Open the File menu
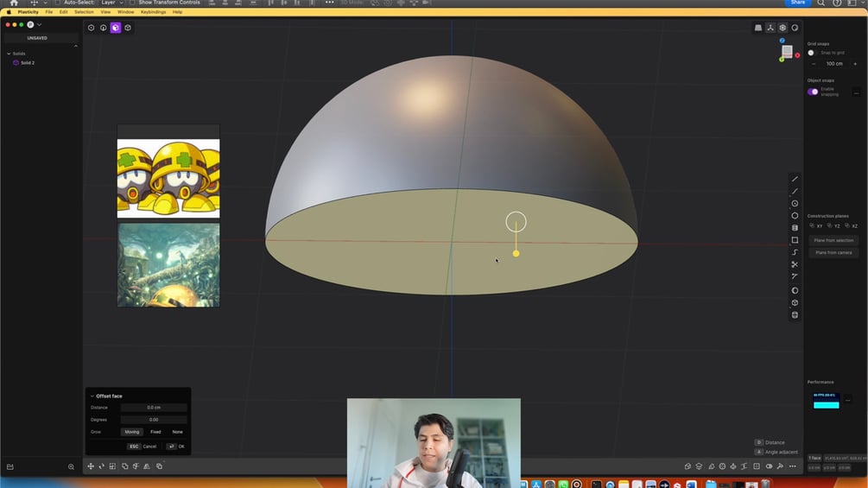 [x=48, y=11]
